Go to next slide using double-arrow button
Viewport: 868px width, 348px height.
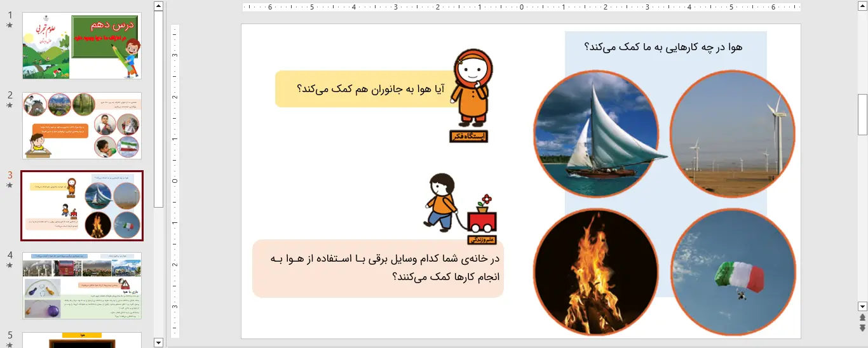click(x=862, y=328)
